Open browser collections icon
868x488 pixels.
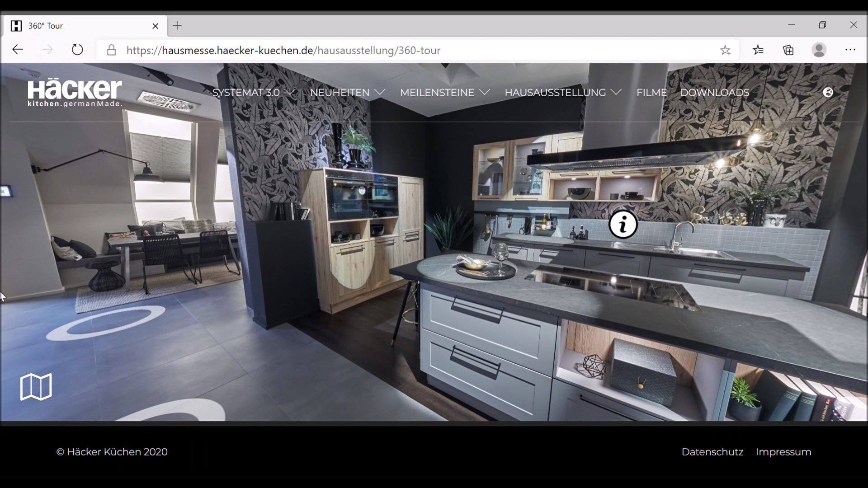788,50
